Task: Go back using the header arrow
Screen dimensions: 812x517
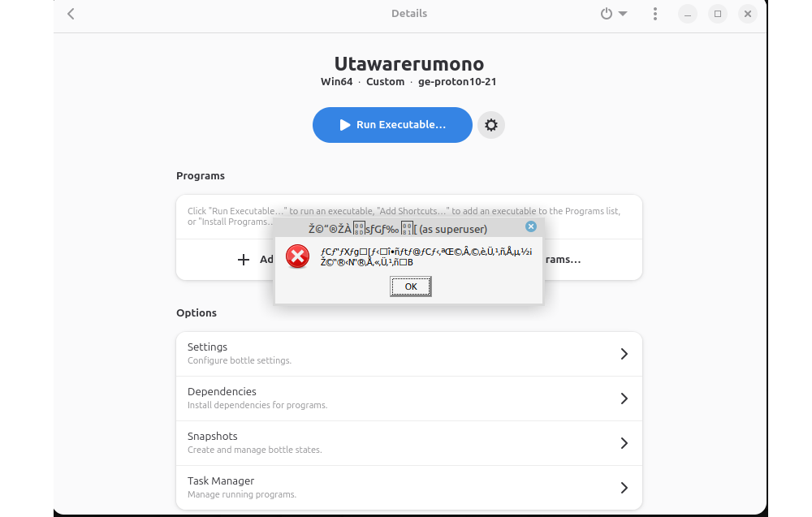Action: (x=71, y=14)
